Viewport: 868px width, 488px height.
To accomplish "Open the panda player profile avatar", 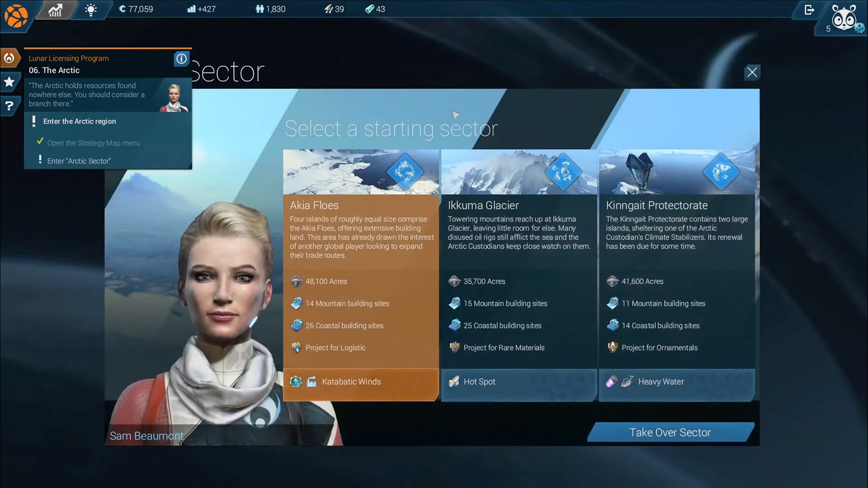I will point(844,18).
